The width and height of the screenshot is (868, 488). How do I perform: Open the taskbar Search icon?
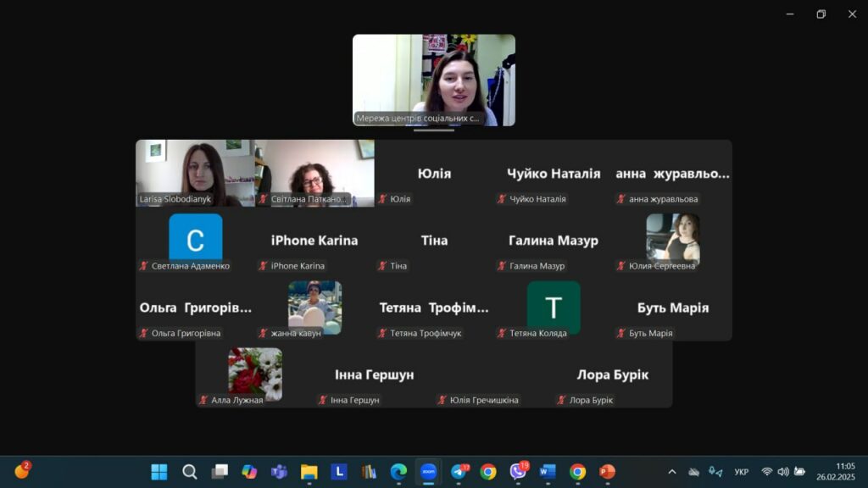(190, 472)
